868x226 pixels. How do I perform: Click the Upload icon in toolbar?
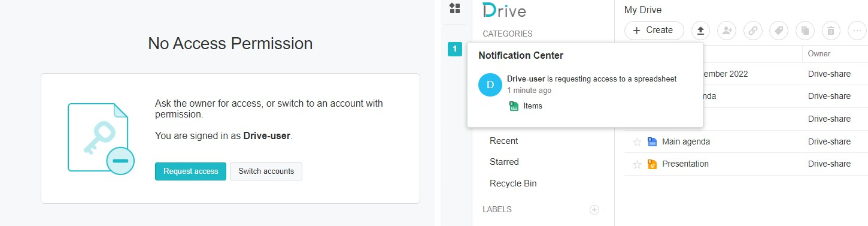coord(701,31)
